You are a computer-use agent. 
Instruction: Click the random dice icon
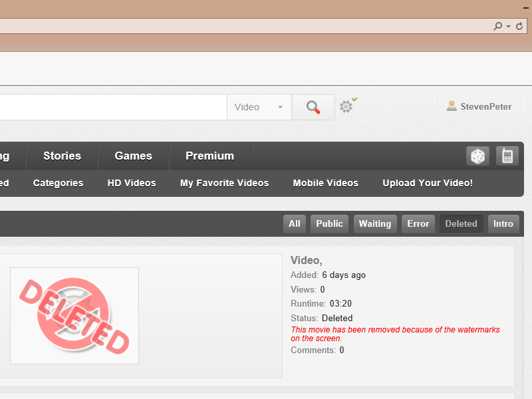click(x=477, y=156)
